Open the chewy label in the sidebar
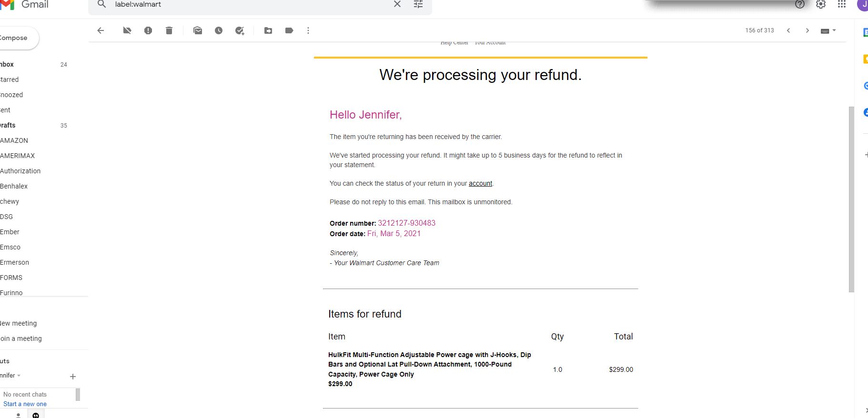This screenshot has height=418, width=868. [x=10, y=201]
